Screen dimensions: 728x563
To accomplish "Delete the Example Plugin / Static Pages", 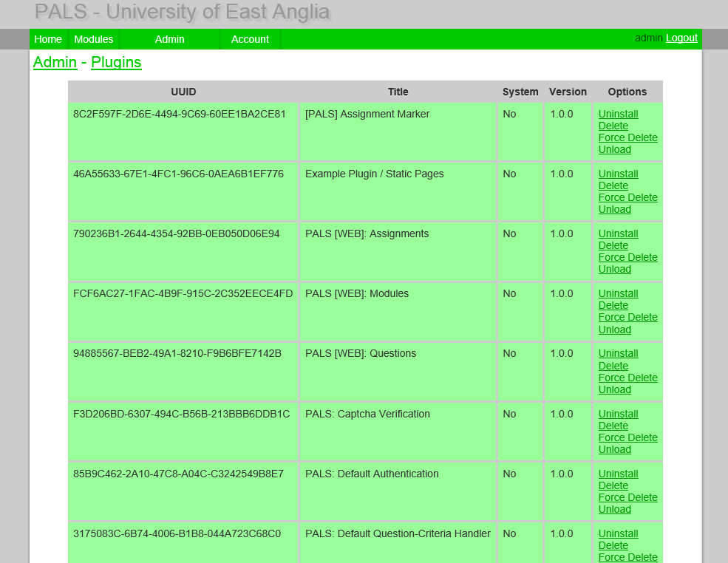I will pos(613,185).
